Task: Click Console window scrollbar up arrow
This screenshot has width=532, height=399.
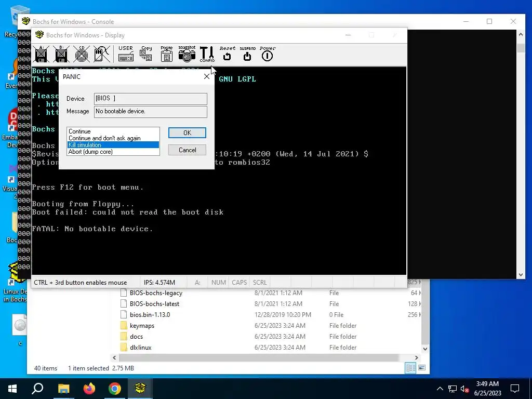Action: (x=521, y=34)
